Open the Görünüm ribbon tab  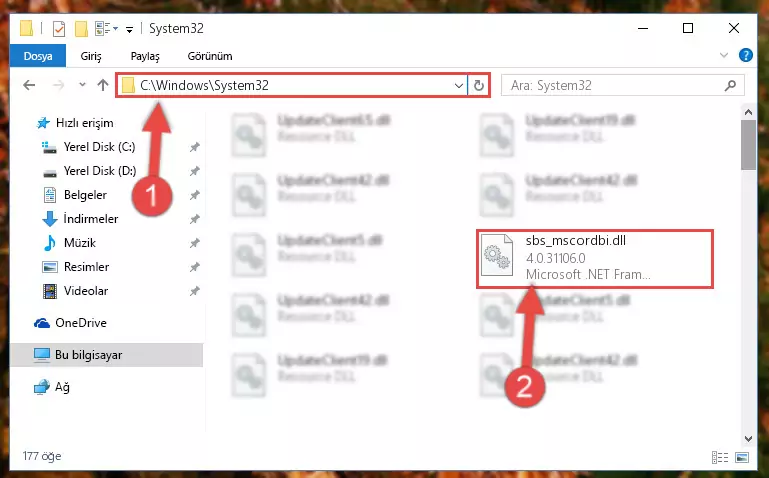point(210,56)
